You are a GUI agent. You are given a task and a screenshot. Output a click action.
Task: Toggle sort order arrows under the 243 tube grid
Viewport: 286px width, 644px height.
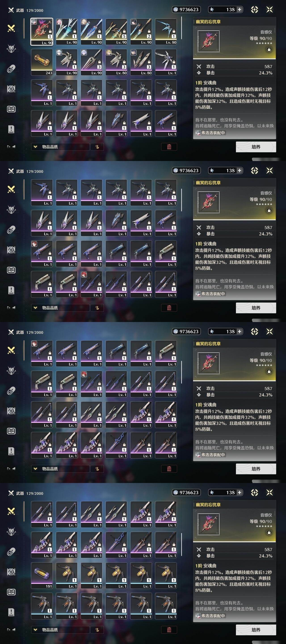click(x=97, y=147)
